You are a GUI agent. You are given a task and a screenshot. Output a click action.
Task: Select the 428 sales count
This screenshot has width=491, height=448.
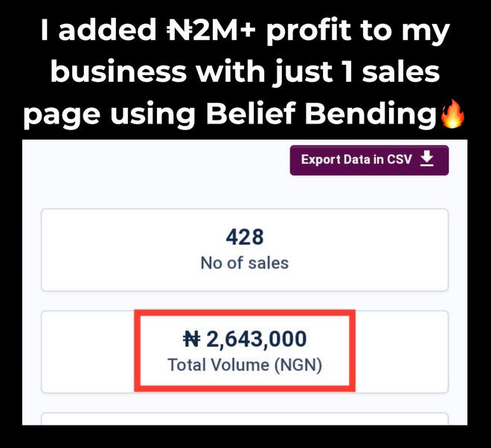click(245, 237)
